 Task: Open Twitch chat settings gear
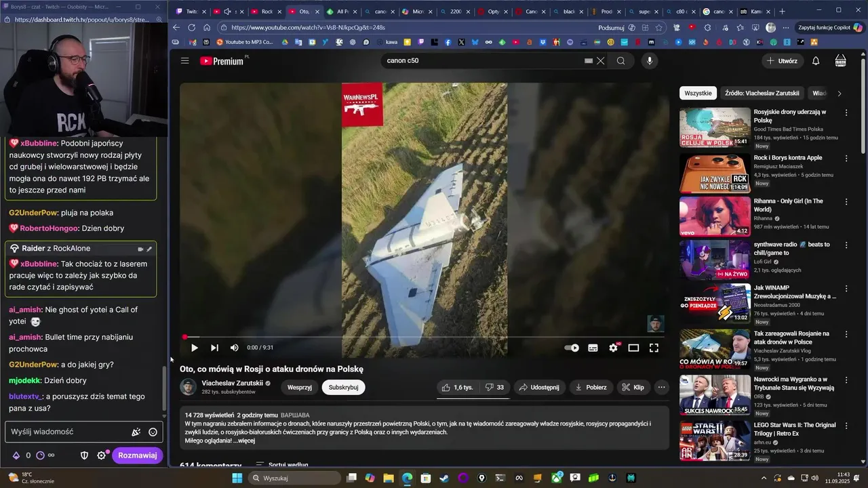click(101, 455)
